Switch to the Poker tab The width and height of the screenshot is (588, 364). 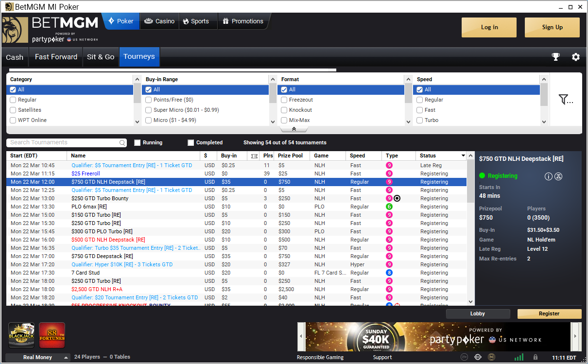[x=121, y=21]
